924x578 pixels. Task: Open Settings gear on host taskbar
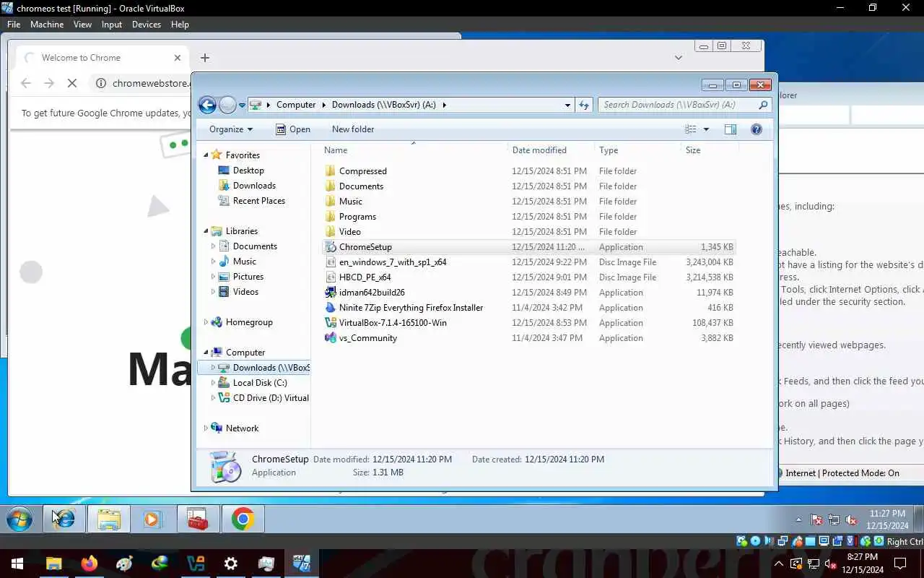point(231,564)
